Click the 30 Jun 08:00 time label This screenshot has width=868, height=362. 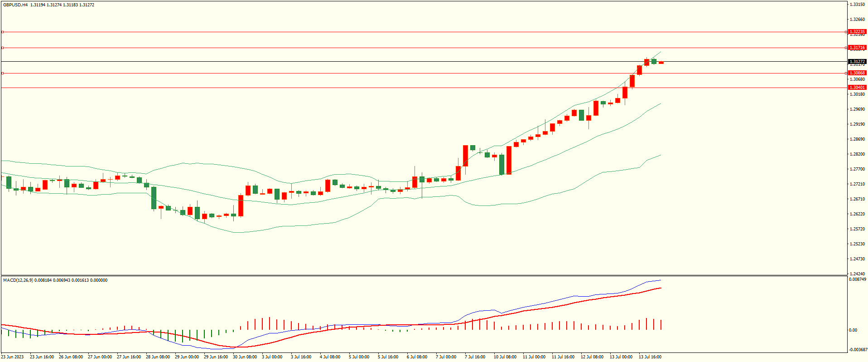pos(245,357)
